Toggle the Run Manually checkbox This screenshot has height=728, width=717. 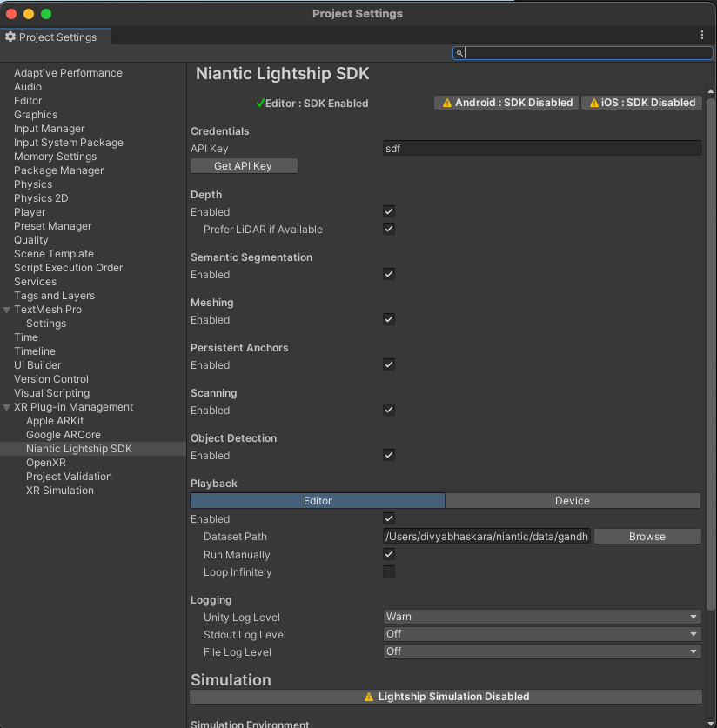(x=389, y=554)
